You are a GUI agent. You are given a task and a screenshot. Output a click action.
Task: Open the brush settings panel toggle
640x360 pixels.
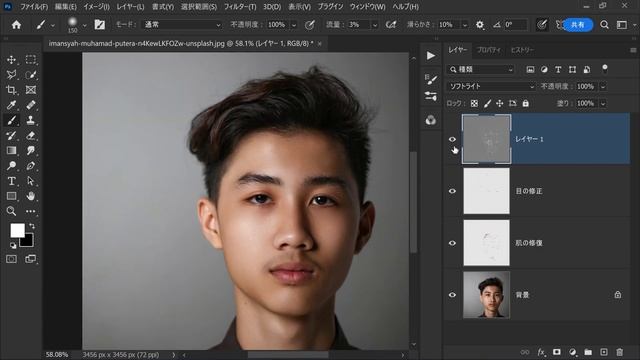pos(100,25)
